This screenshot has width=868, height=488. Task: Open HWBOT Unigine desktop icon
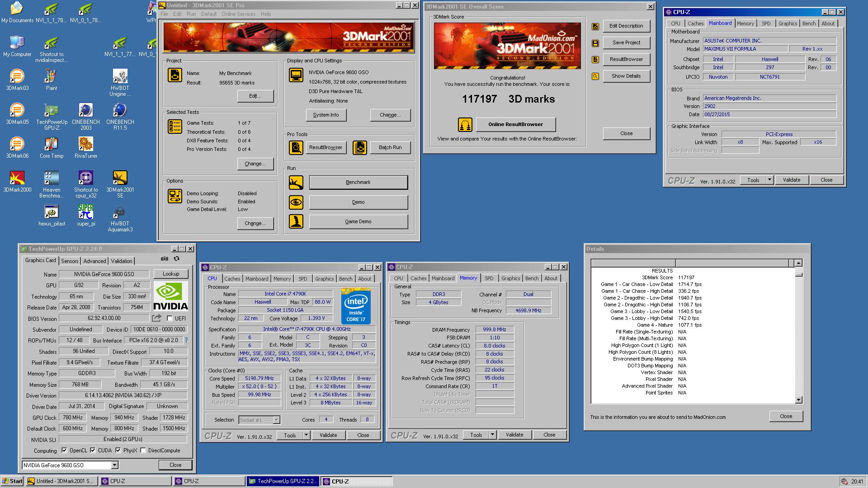coord(120,83)
